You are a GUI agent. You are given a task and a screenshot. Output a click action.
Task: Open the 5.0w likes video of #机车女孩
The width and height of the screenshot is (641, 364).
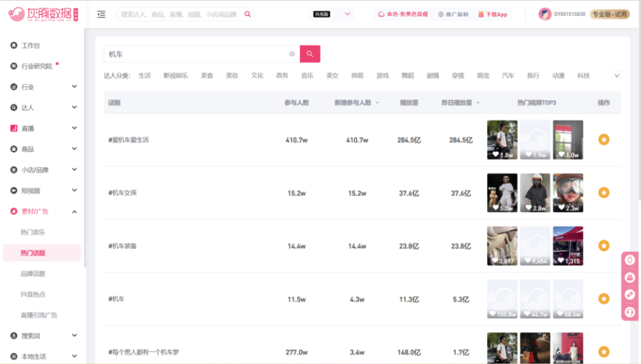coord(502,193)
